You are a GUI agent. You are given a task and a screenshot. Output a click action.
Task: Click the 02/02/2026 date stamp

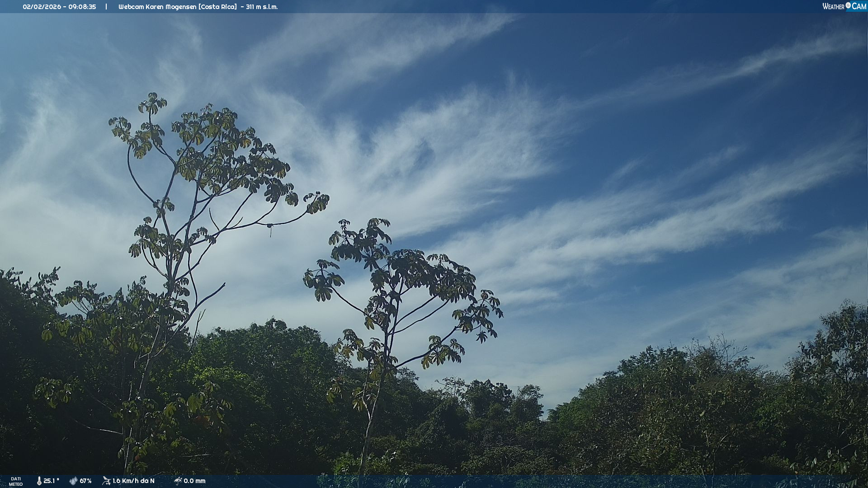coord(41,7)
